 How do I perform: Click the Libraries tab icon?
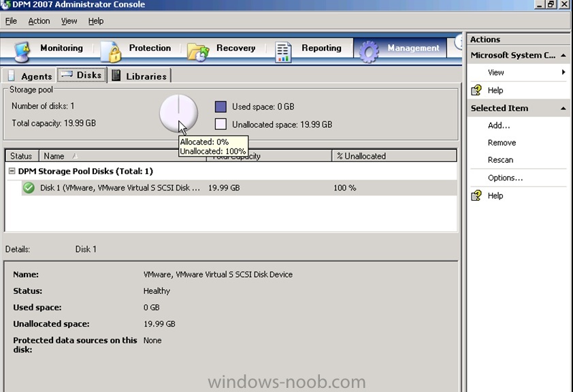116,76
